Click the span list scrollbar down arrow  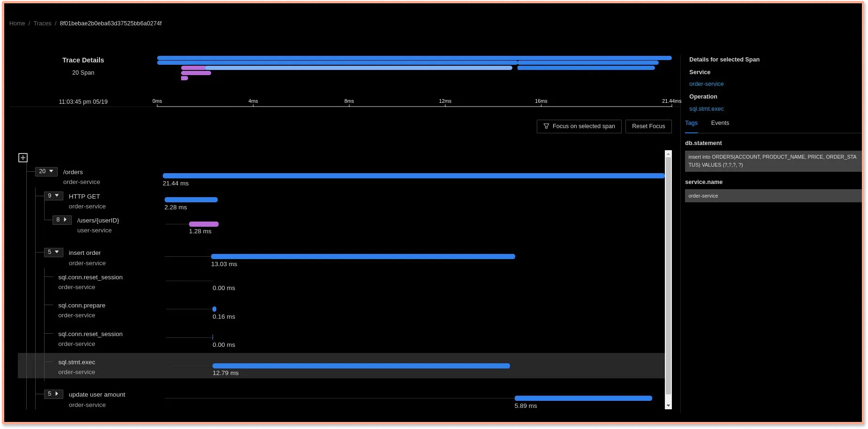668,406
